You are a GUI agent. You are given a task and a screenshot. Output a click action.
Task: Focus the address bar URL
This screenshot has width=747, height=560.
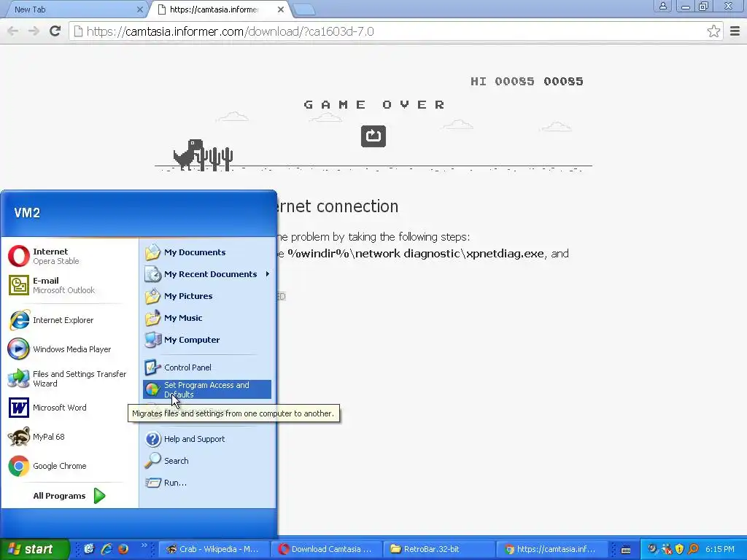[395, 31]
